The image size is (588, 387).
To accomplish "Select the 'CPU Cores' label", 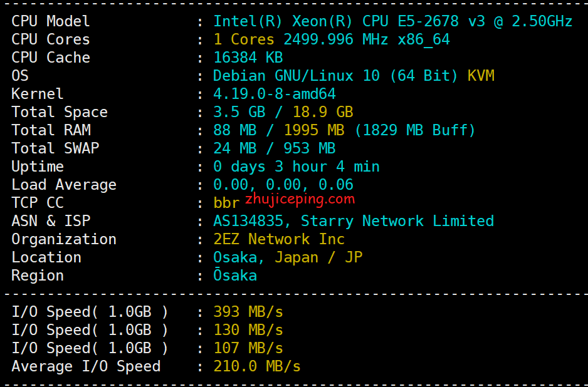I will [x=51, y=39].
